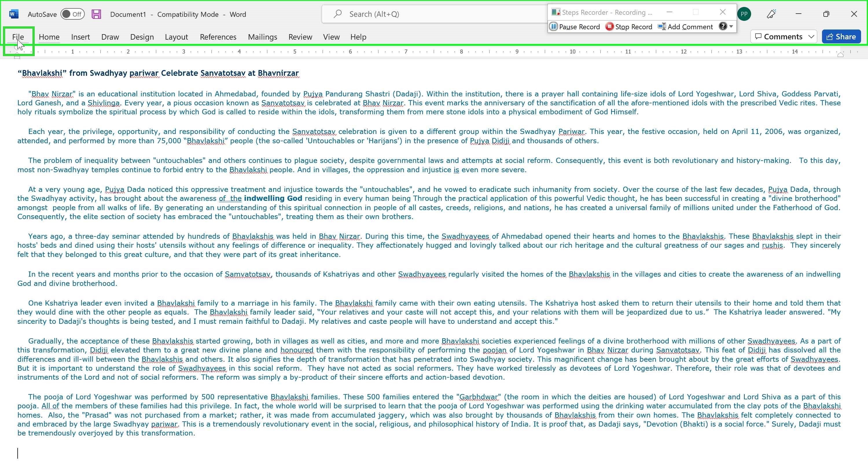Open the Coming Soon pen icon
This screenshot has height=463, width=868.
coord(771,14)
